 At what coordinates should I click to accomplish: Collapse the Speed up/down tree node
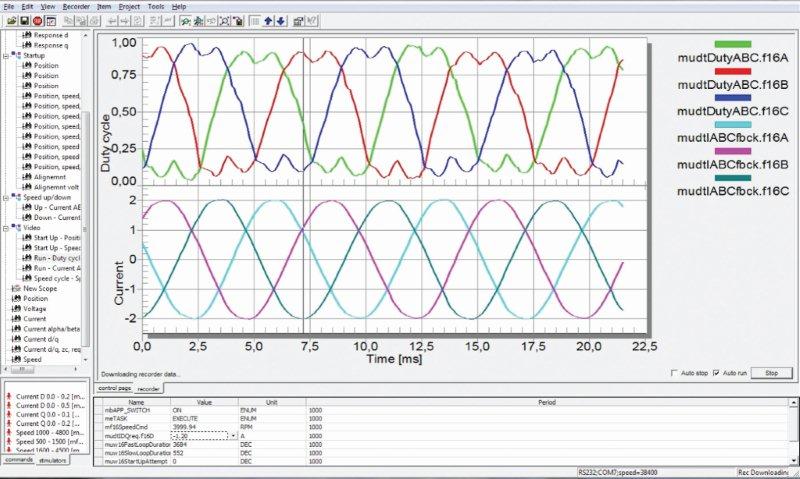click(x=6, y=198)
